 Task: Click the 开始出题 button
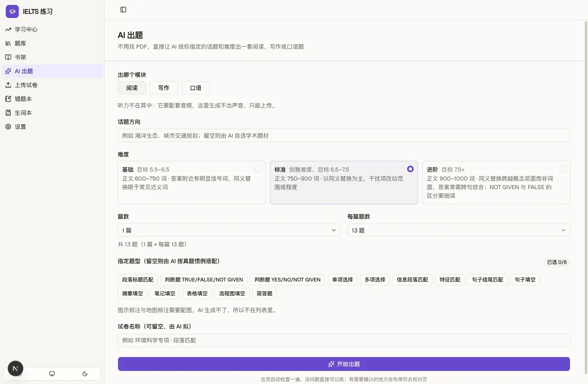pos(344,364)
